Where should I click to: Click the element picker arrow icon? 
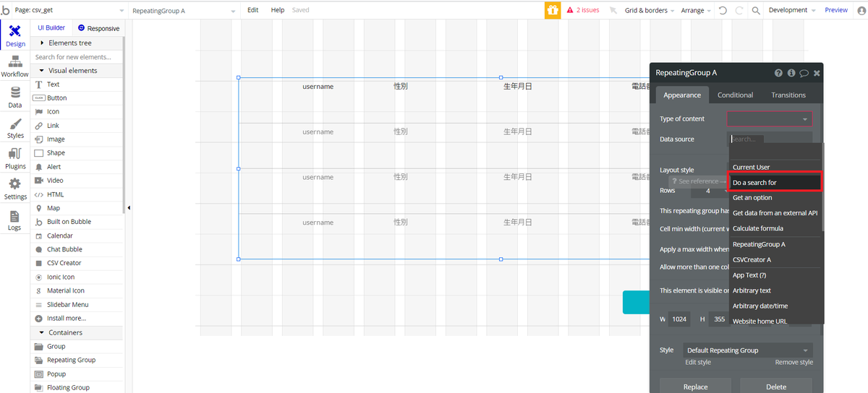[x=613, y=10]
